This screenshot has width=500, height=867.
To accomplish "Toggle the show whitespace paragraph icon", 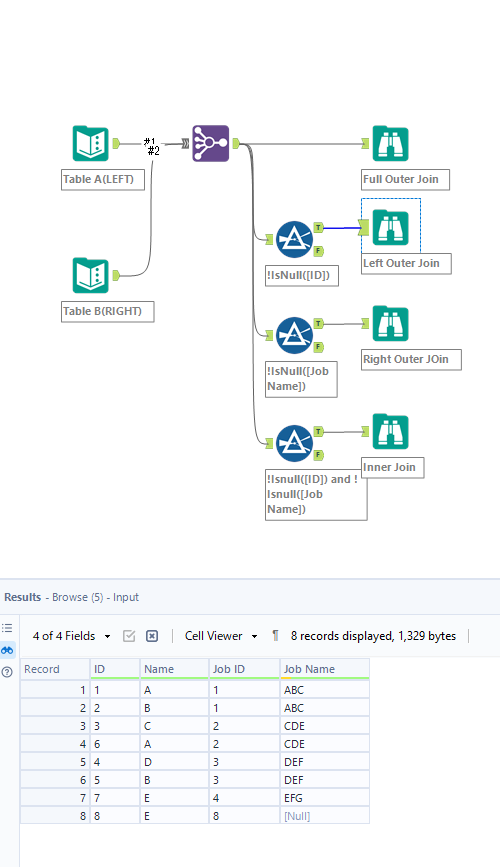I will click(x=275, y=636).
